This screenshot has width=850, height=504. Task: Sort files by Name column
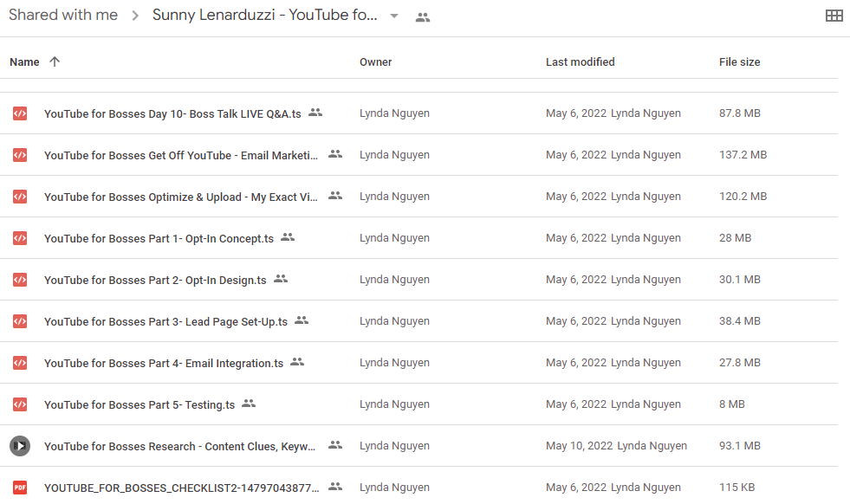[x=24, y=62]
